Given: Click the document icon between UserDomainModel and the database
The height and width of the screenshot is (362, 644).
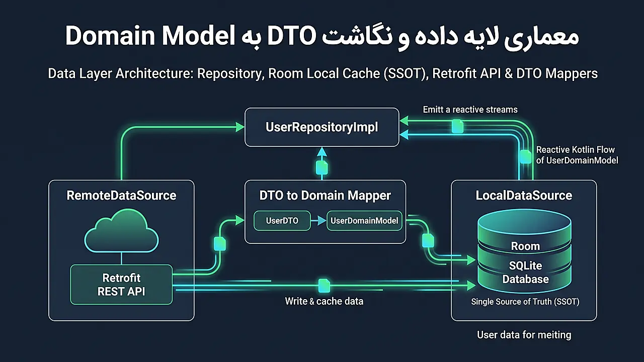Looking at the screenshot, I should coord(428,240).
